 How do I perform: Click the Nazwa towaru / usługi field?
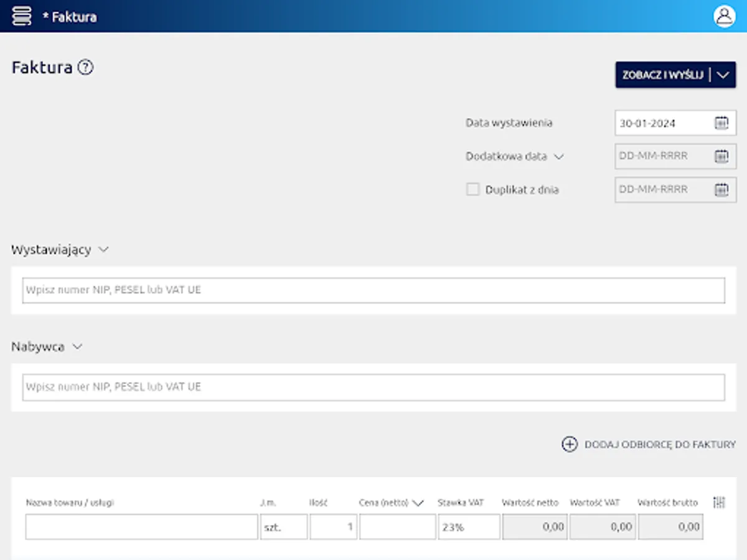[x=140, y=526]
